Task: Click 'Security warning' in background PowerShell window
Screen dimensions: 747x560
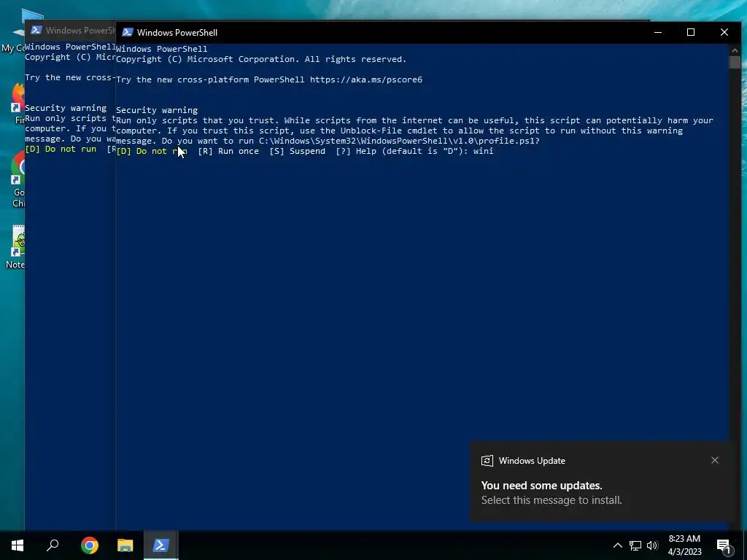Action: coord(66,108)
